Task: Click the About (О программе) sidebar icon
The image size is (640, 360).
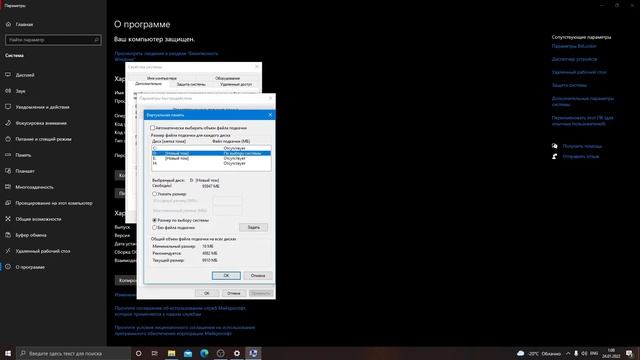Action: pyautogui.click(x=8, y=267)
